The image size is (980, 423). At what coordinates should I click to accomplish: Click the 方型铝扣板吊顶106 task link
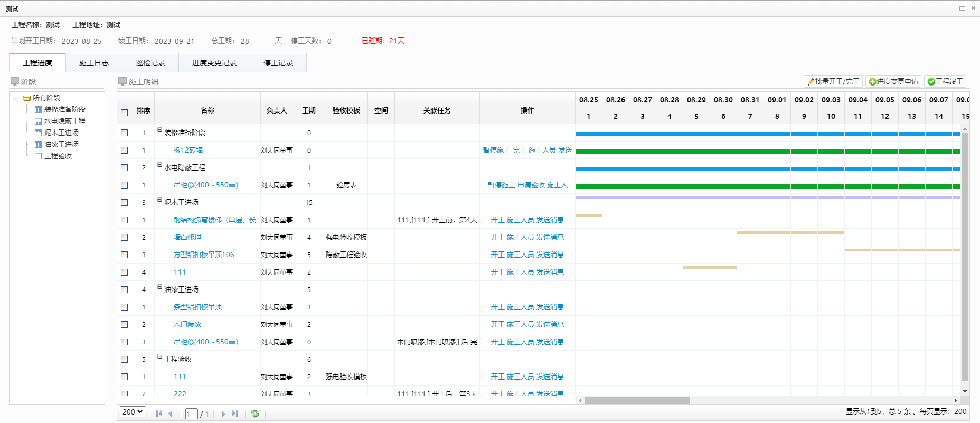pyautogui.click(x=204, y=255)
